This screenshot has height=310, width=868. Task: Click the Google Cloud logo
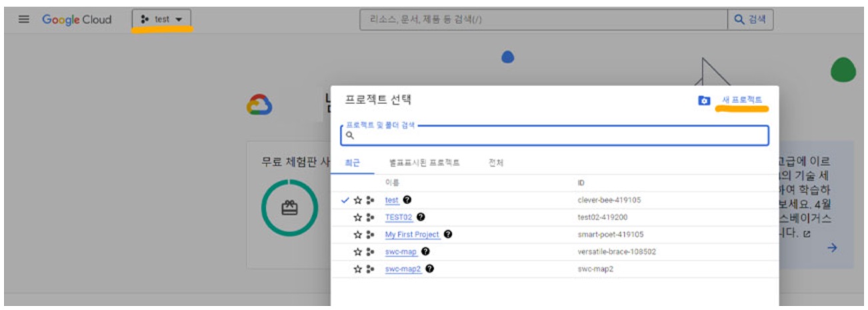point(77,19)
